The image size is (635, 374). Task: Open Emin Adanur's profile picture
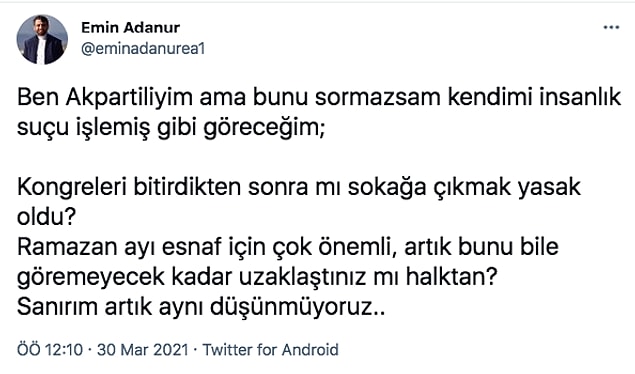[x=42, y=40]
